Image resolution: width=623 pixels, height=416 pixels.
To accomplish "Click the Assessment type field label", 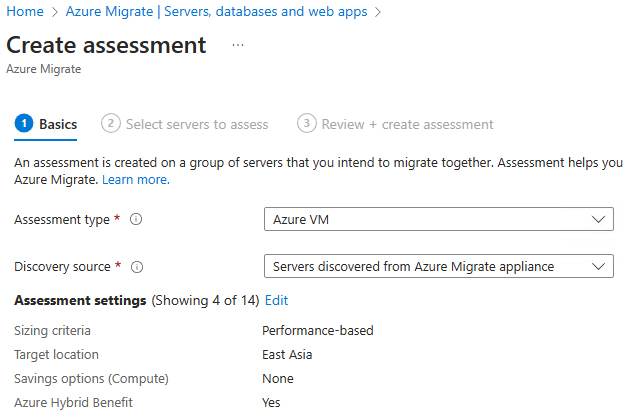I will (x=62, y=220).
